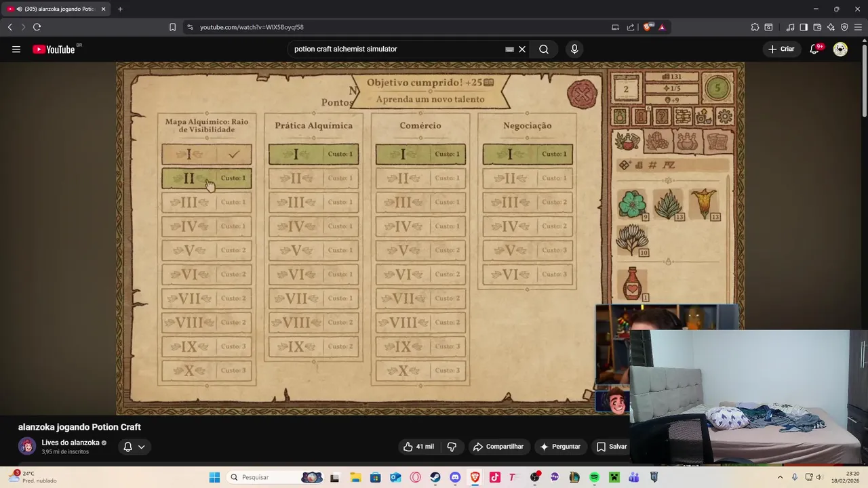Viewport: 868px width, 488px height.
Task: Open ingredients tab with mortar icon
Action: pos(627,141)
